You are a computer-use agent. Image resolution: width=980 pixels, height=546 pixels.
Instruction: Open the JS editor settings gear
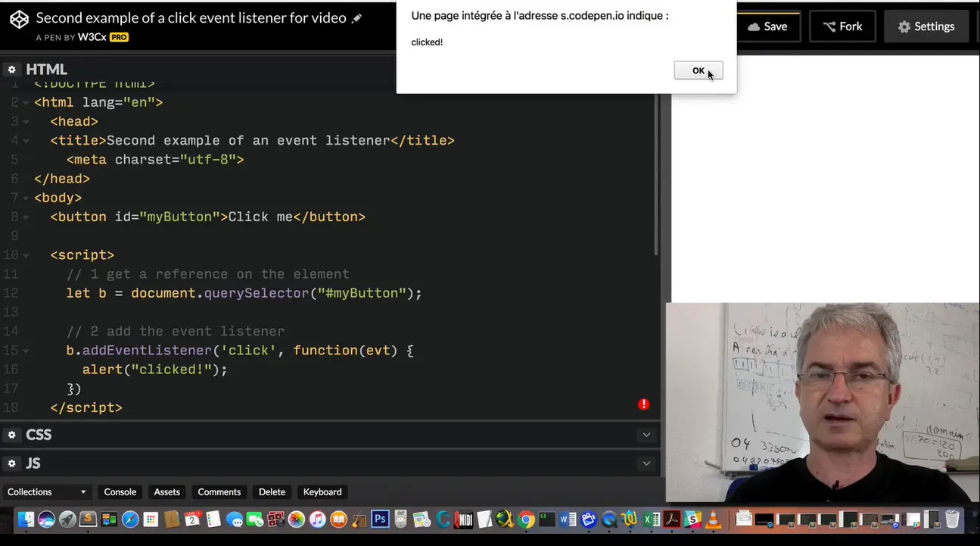pos(11,463)
